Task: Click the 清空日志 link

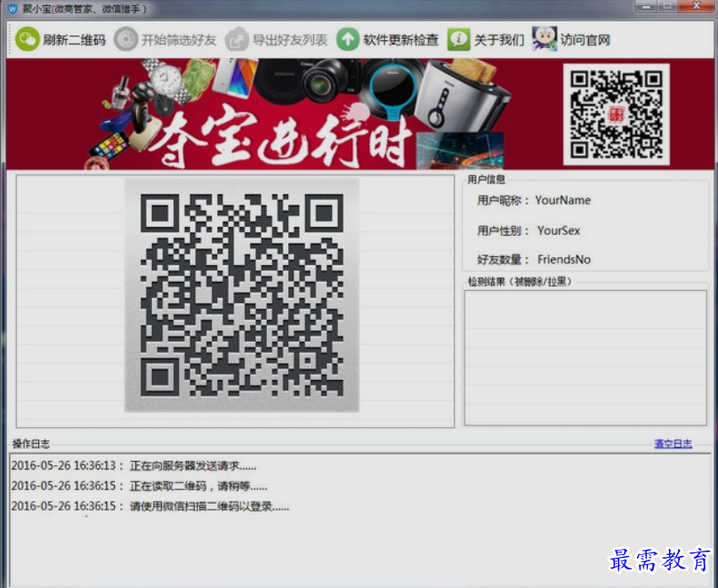Action: pyautogui.click(x=674, y=443)
